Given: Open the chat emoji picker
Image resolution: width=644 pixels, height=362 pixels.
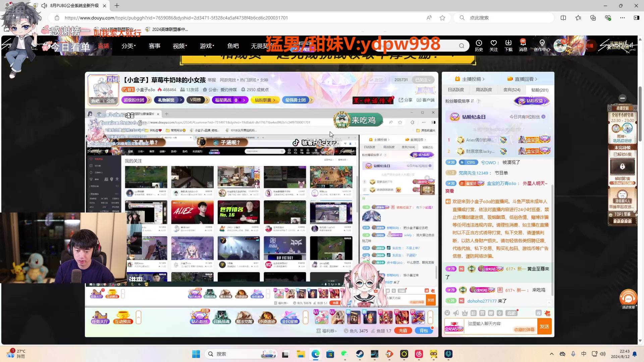Looking at the screenshot, I should [447, 313].
